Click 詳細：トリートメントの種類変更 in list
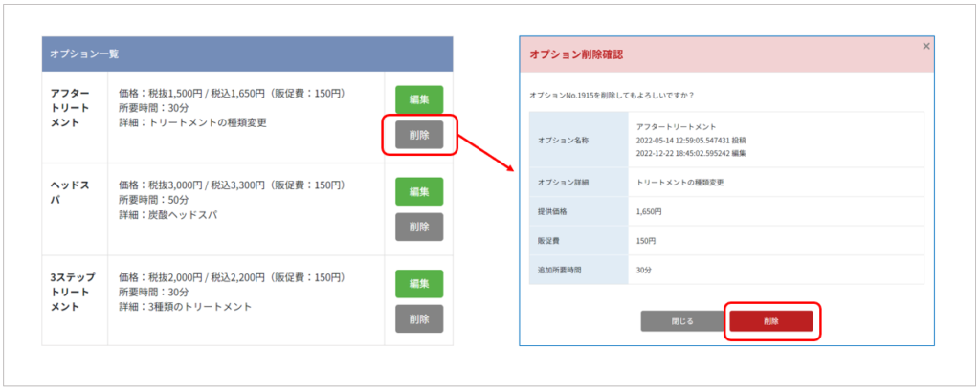This screenshot has width=980, height=392. click(192, 122)
